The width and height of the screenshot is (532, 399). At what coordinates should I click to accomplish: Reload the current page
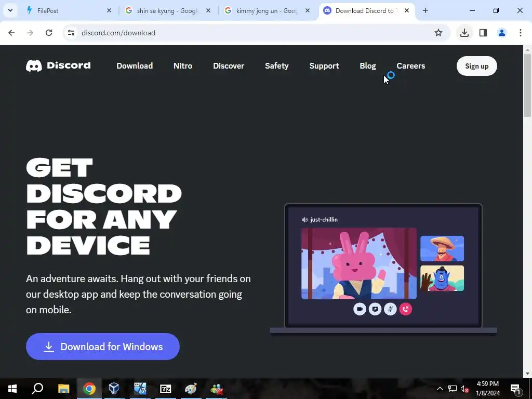(x=49, y=33)
